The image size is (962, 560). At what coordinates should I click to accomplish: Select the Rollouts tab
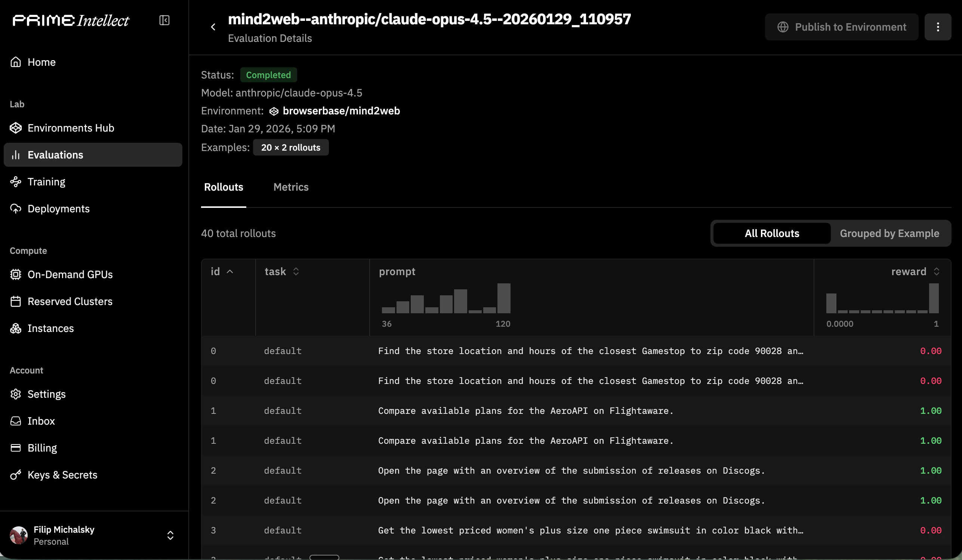(x=223, y=187)
